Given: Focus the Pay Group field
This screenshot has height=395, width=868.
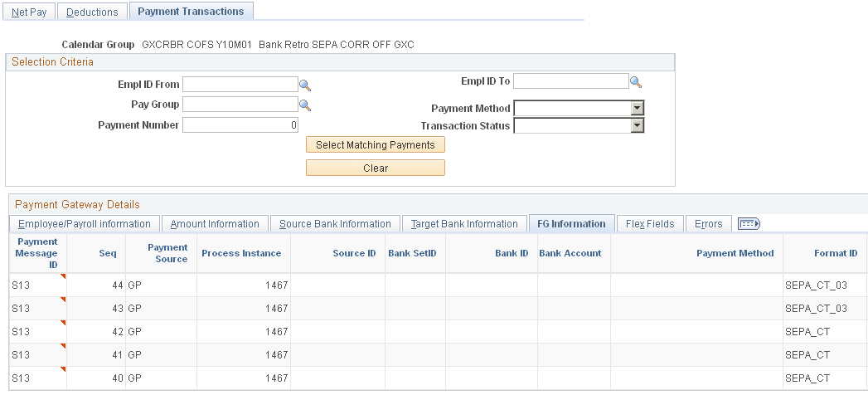Looking at the screenshot, I should click(240, 105).
